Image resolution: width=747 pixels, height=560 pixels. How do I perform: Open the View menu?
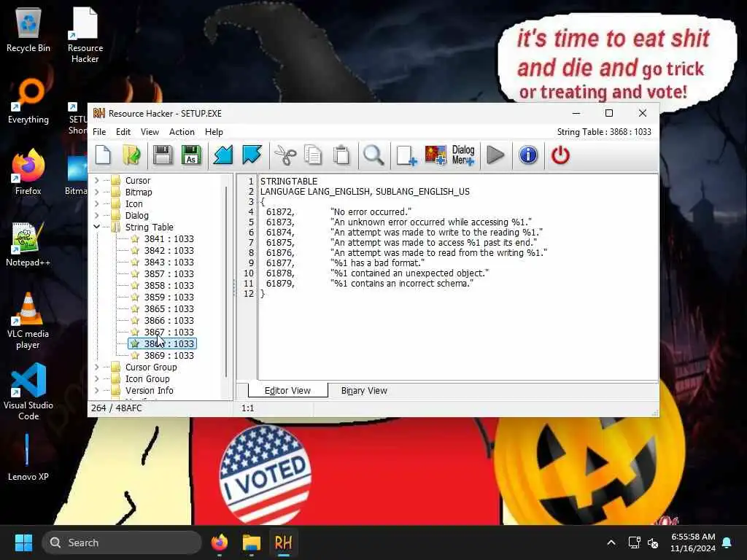(x=150, y=132)
